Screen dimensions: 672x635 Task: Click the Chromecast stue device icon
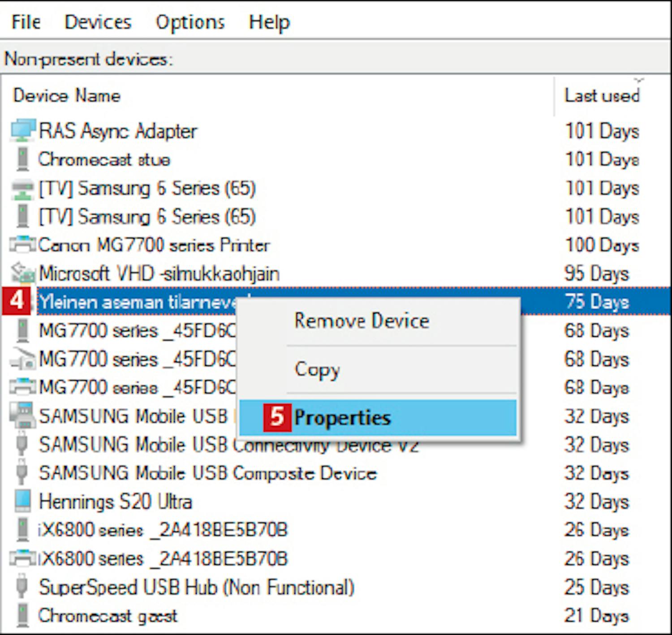(x=22, y=159)
